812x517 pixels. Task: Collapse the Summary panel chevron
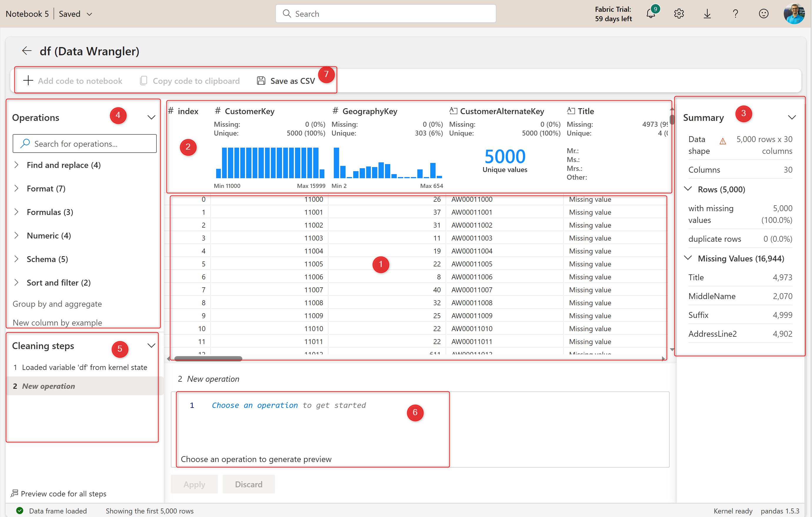792,117
